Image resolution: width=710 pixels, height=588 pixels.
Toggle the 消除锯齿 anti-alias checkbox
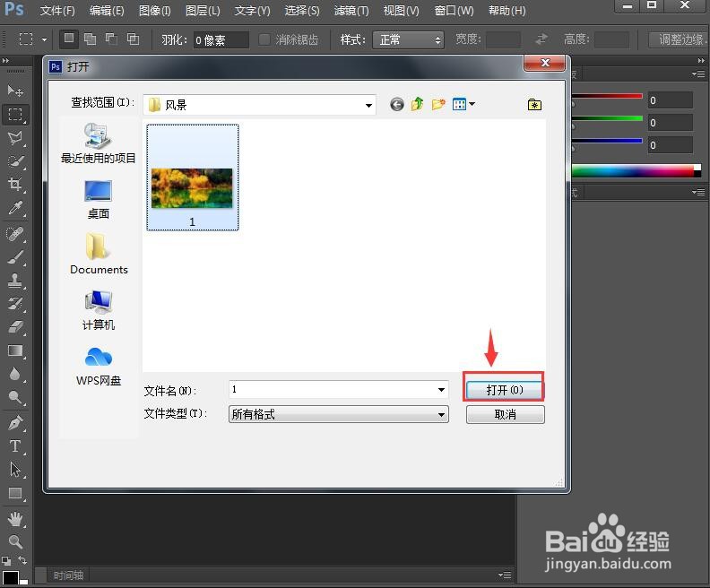click(x=264, y=39)
